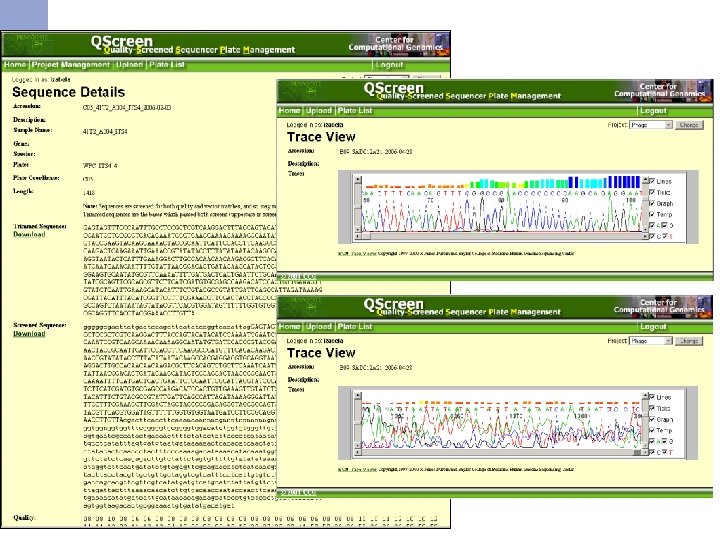Click horizontal scrollbar right arrow in upper trace
The height and width of the screenshot is (540, 720).
[x=645, y=236]
